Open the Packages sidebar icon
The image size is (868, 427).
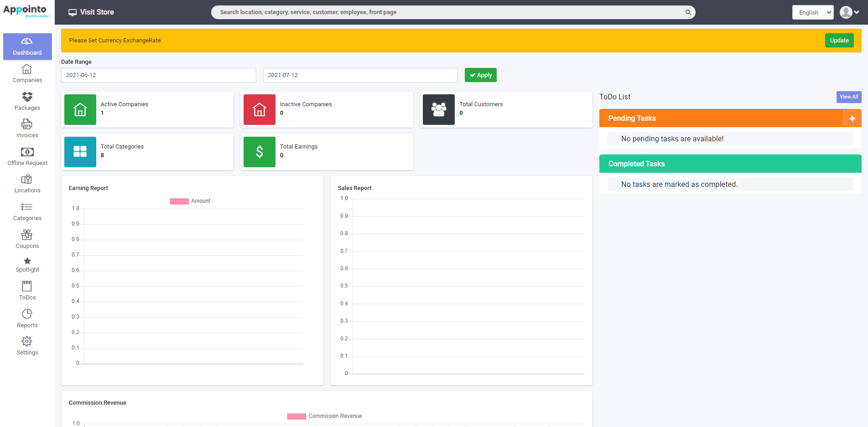[27, 97]
